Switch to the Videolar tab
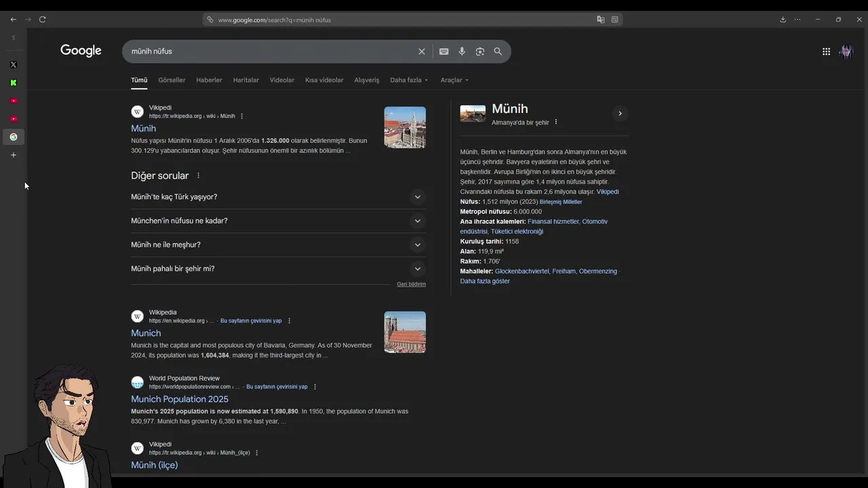This screenshot has width=868, height=488. (x=282, y=80)
